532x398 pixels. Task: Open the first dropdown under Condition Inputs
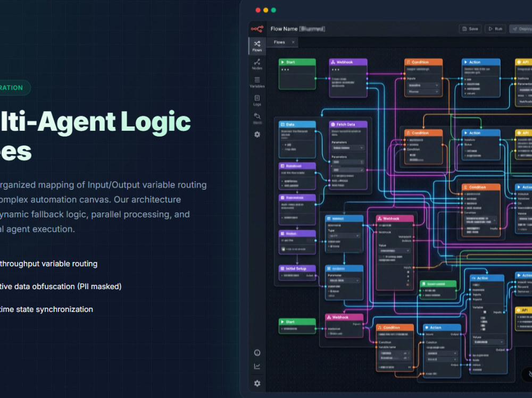(x=423, y=85)
